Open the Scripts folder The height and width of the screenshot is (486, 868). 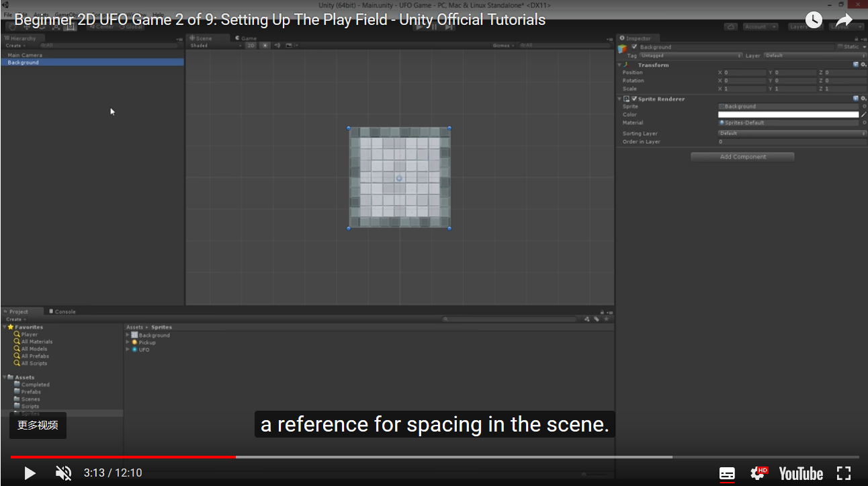tap(27, 407)
